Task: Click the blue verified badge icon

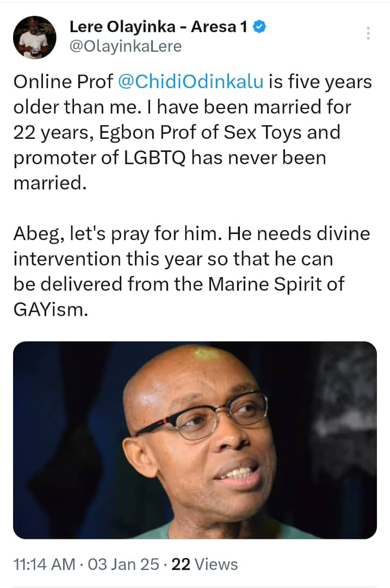Action: pyautogui.click(x=259, y=27)
